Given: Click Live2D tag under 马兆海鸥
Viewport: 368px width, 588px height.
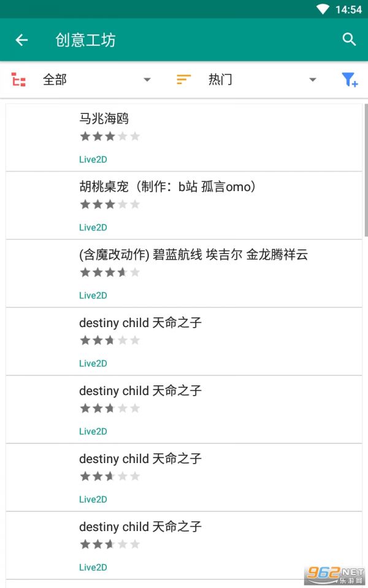Looking at the screenshot, I should pyautogui.click(x=93, y=159).
